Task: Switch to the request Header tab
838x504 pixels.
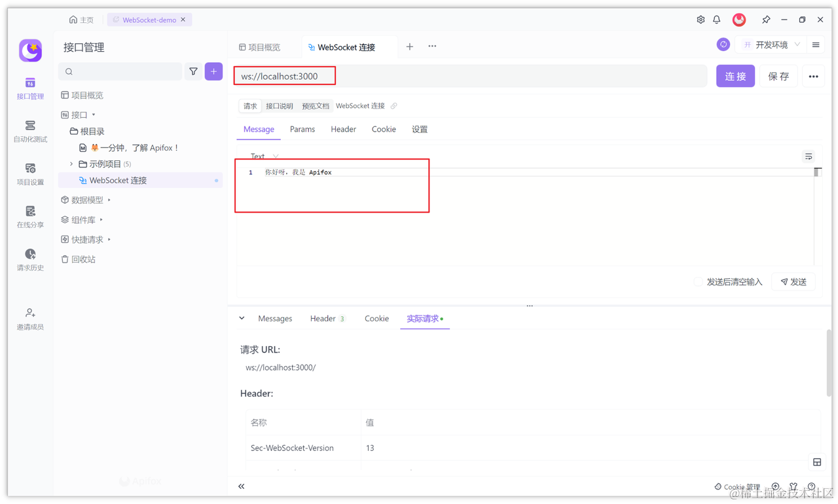Action: (x=343, y=130)
